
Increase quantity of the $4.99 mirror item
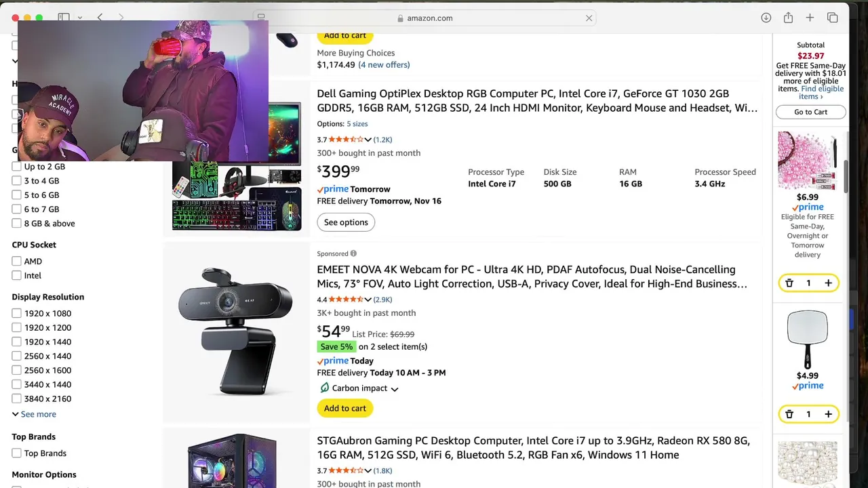click(828, 414)
